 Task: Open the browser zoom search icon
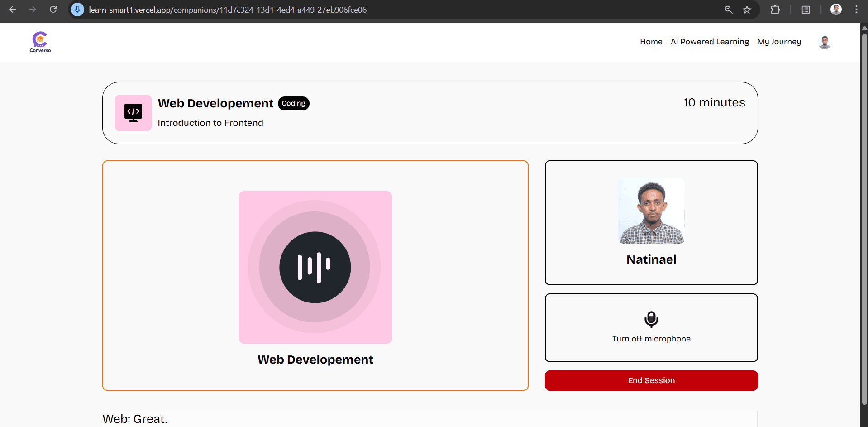coord(728,10)
